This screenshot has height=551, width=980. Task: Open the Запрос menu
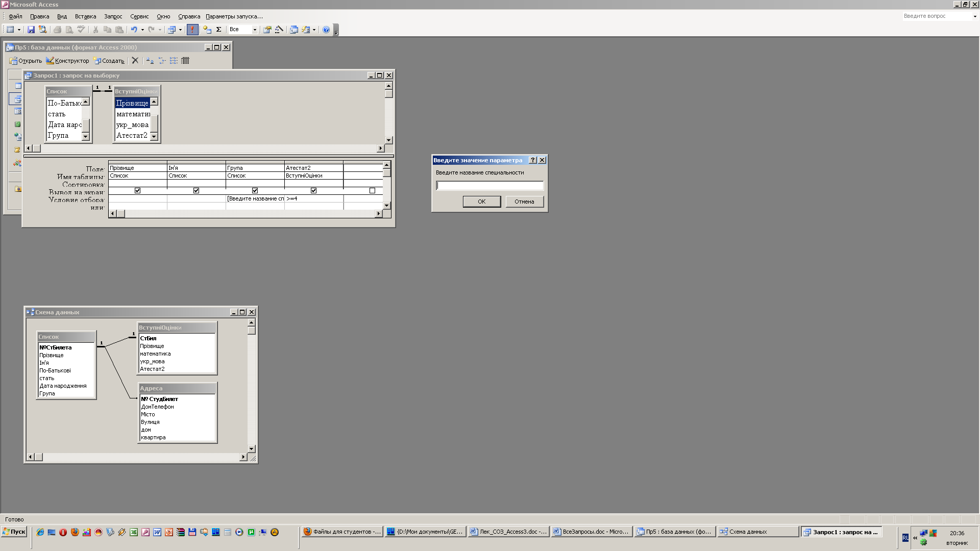pos(113,16)
